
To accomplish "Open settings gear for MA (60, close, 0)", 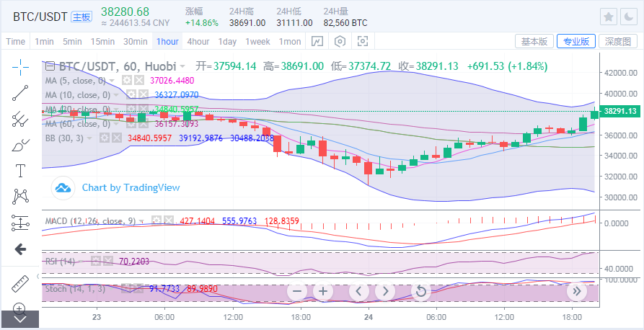I will [x=131, y=123].
